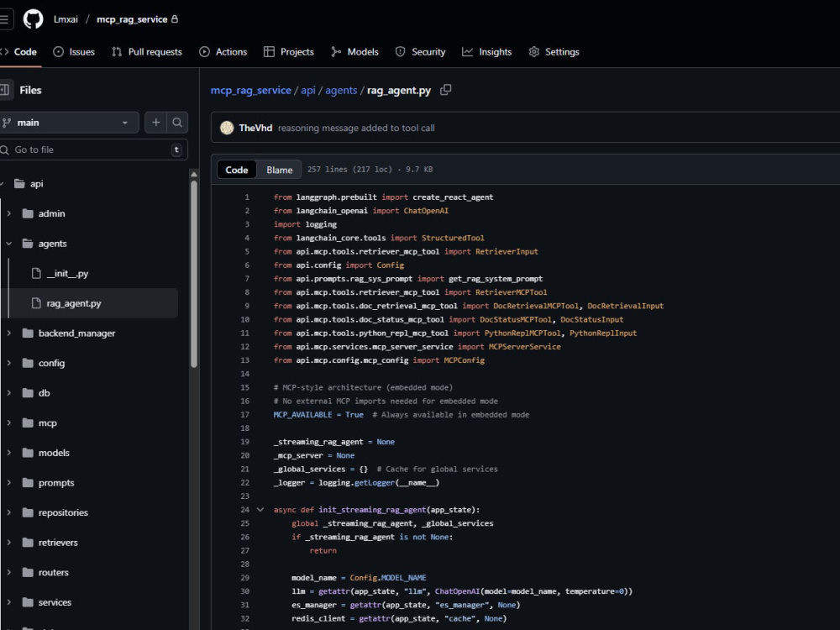Expand the config folder chevron
The width and height of the screenshot is (840, 630).
(x=9, y=363)
